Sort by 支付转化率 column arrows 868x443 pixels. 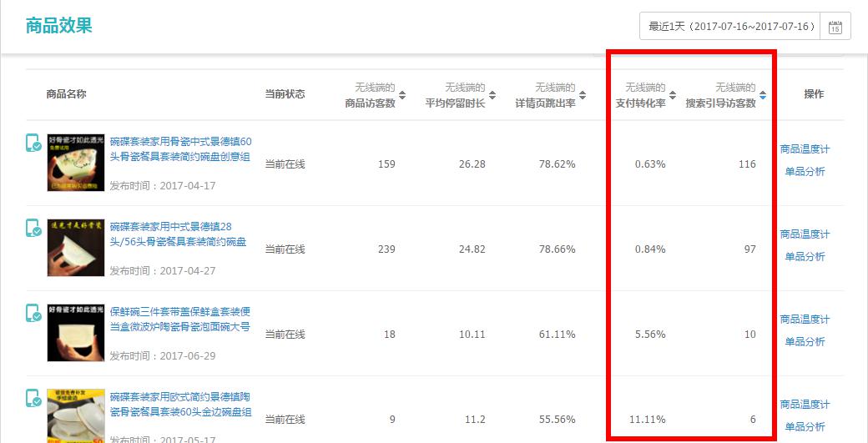(673, 95)
